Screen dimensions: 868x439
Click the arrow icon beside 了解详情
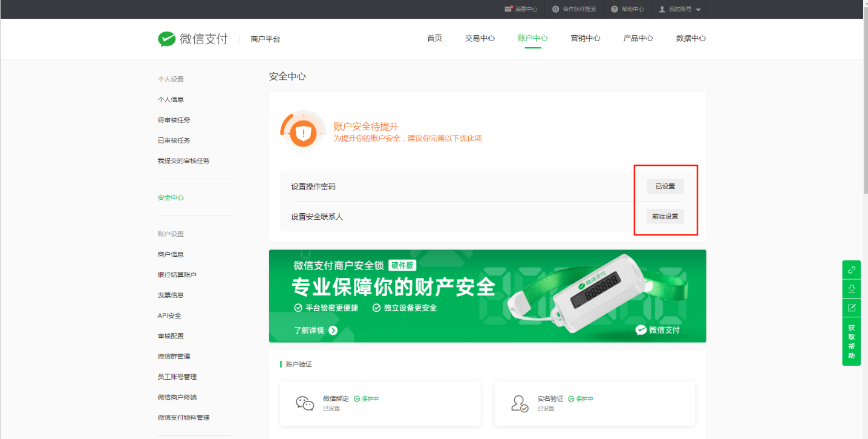point(333,331)
